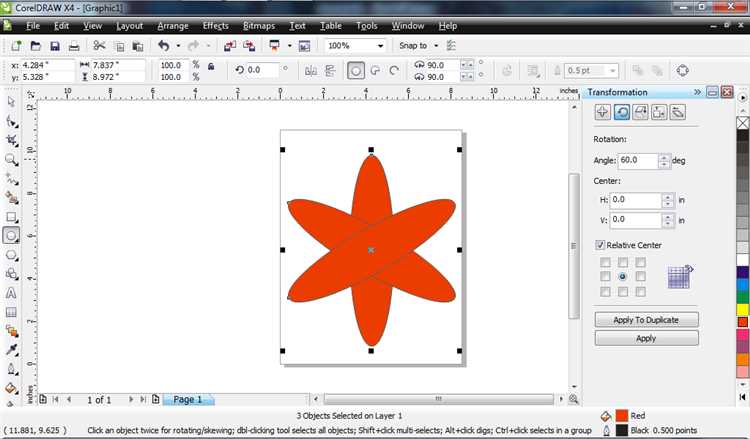Select the bottom-center anchor point checkbox

623,292
